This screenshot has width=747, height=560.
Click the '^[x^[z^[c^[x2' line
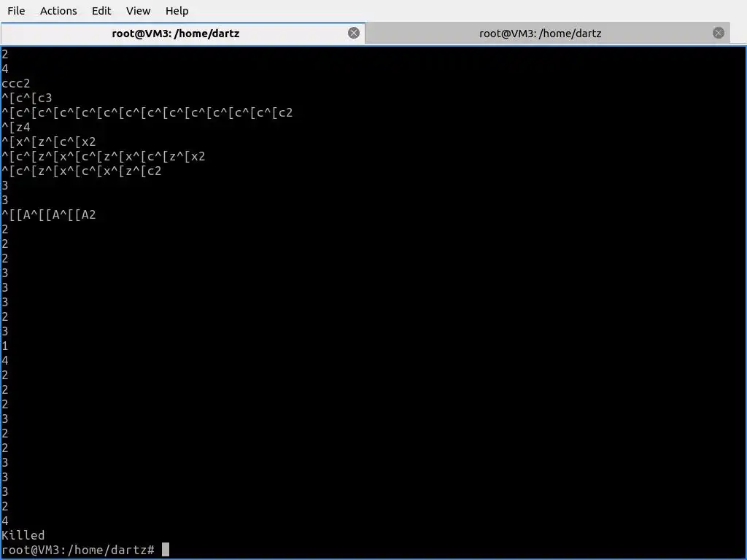(49, 142)
